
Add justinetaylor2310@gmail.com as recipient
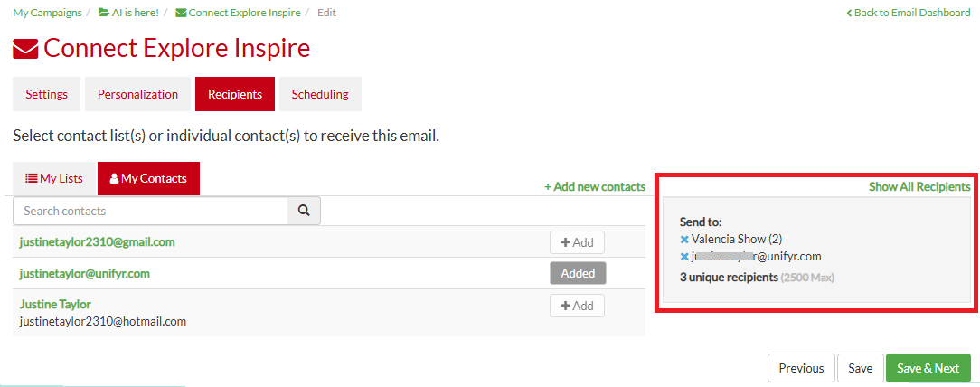pyautogui.click(x=577, y=242)
